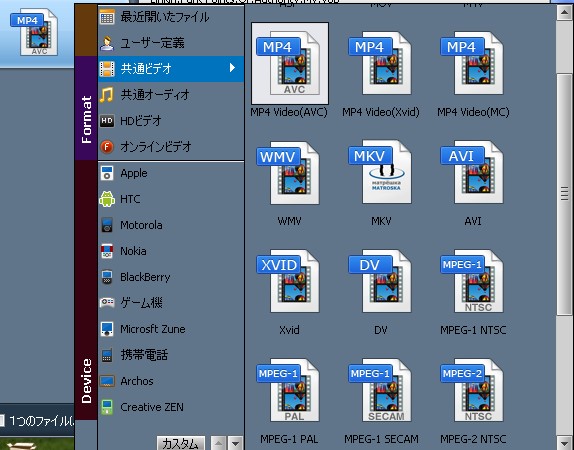Open the 共通オーディオ category

(170, 95)
